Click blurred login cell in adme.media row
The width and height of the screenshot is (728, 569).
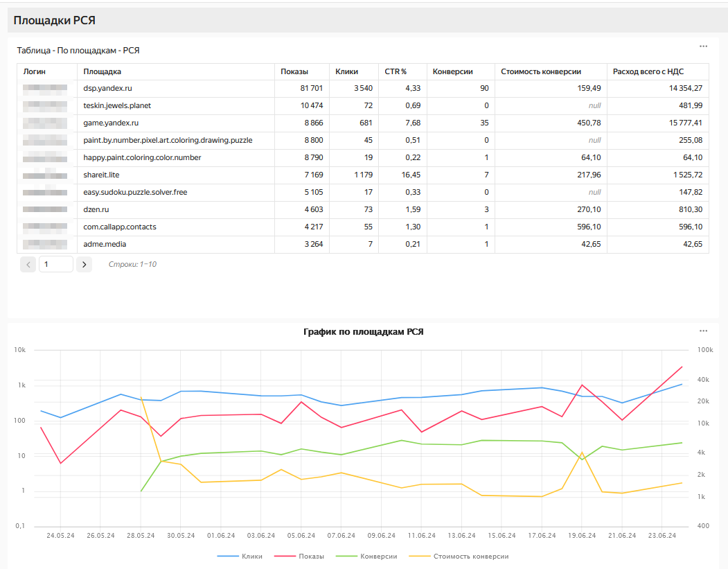click(45, 245)
